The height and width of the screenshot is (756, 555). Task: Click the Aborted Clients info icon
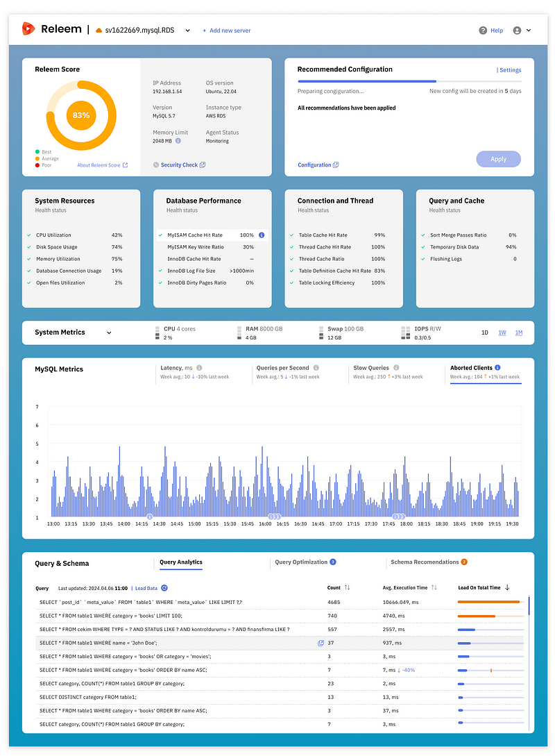point(497,368)
